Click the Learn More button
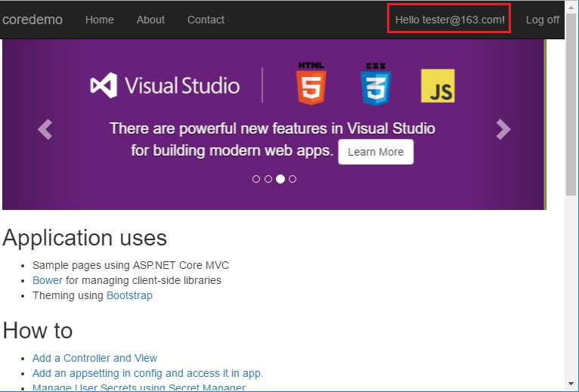The image size is (579, 392). click(376, 152)
